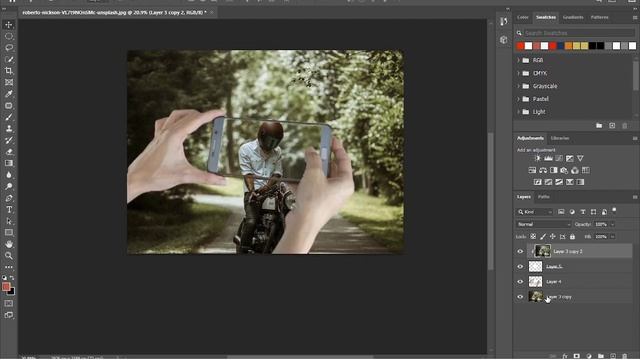Open the layer Kind filter dropdown
Screen dimensions: 640x360
click(535, 212)
